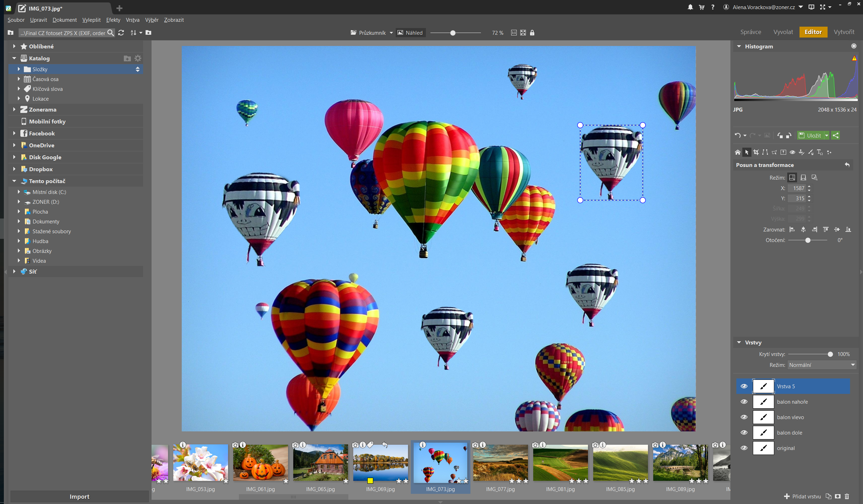This screenshot has width=863, height=504.
Task: Expand the Zonerama tree item
Action: tap(14, 109)
